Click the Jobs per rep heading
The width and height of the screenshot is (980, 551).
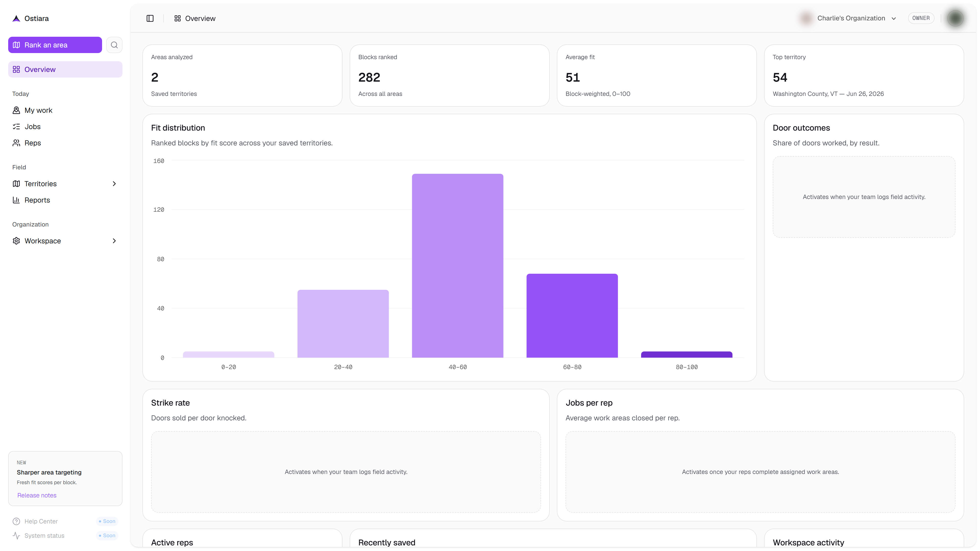pos(589,403)
